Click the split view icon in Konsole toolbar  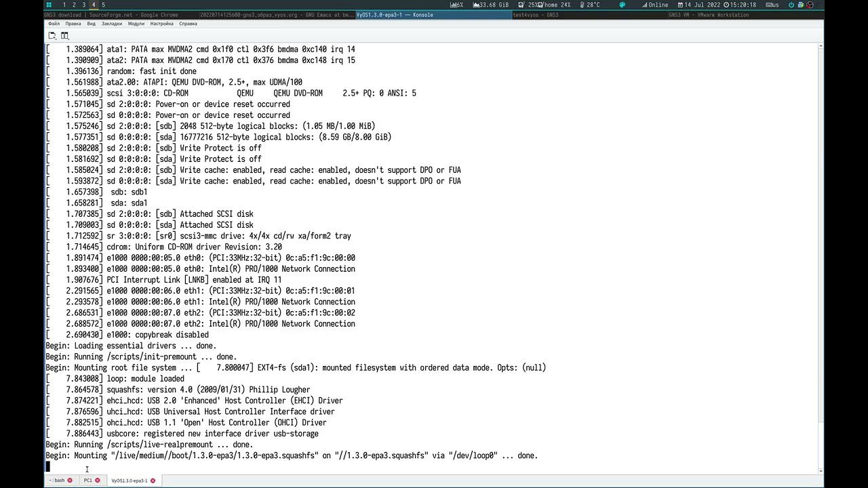(65, 36)
